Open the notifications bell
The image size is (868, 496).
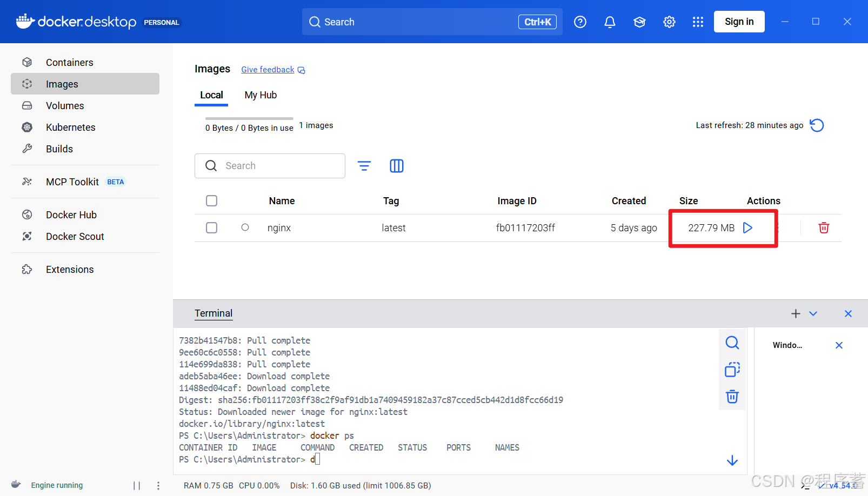click(610, 22)
